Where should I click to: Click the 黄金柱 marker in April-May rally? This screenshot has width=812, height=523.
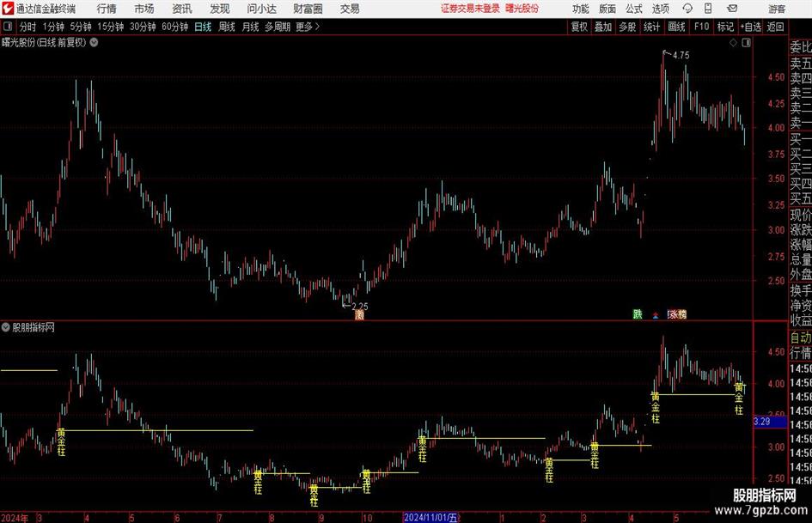tap(655, 408)
